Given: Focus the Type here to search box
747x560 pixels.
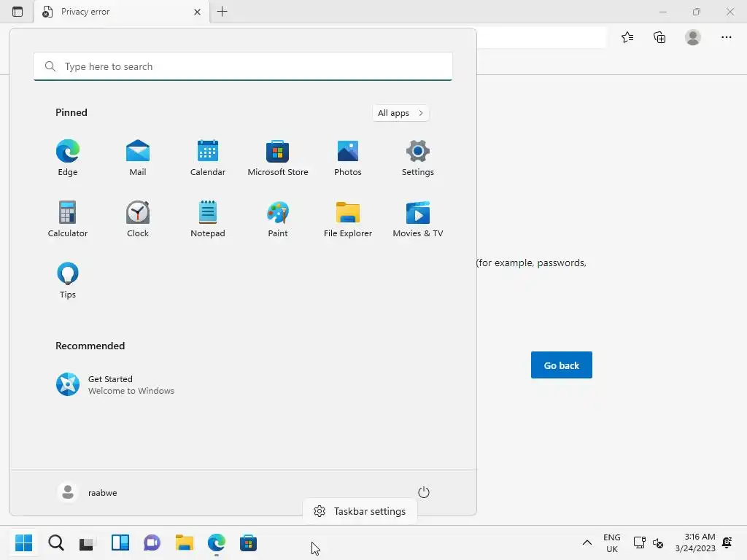Looking at the screenshot, I should click(243, 66).
